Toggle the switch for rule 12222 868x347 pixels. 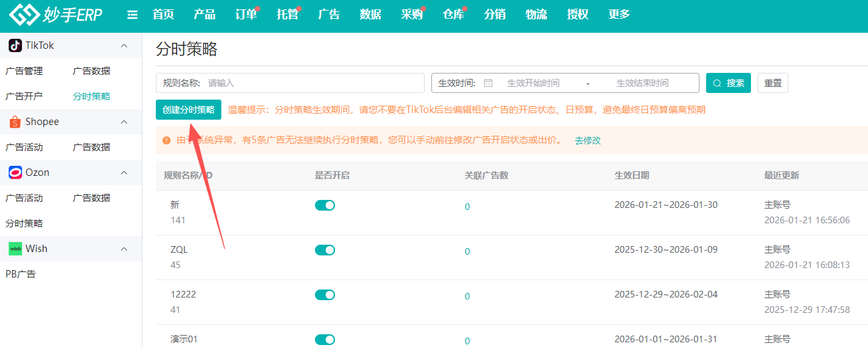click(x=325, y=295)
